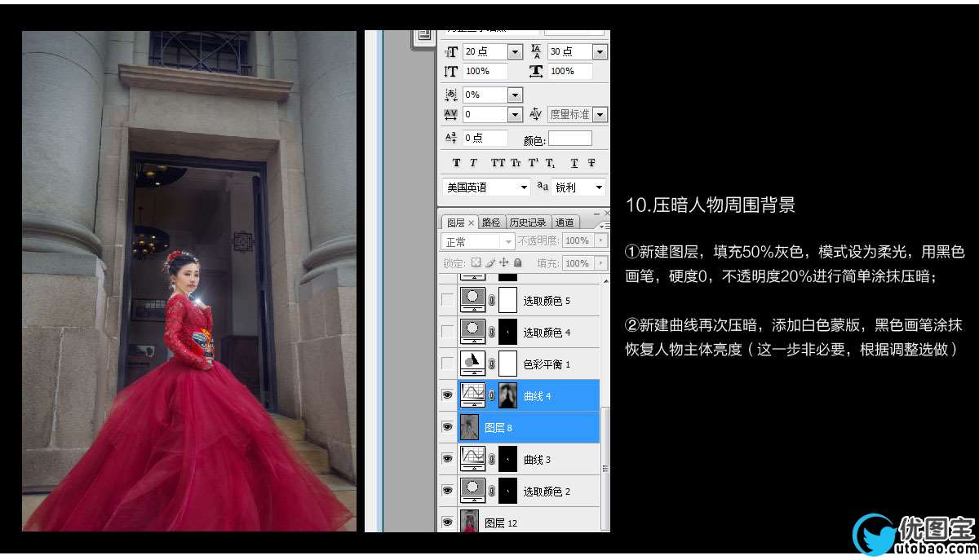Click the mask link icon on 曲线 3
The width and height of the screenshot is (979, 560).
492,459
